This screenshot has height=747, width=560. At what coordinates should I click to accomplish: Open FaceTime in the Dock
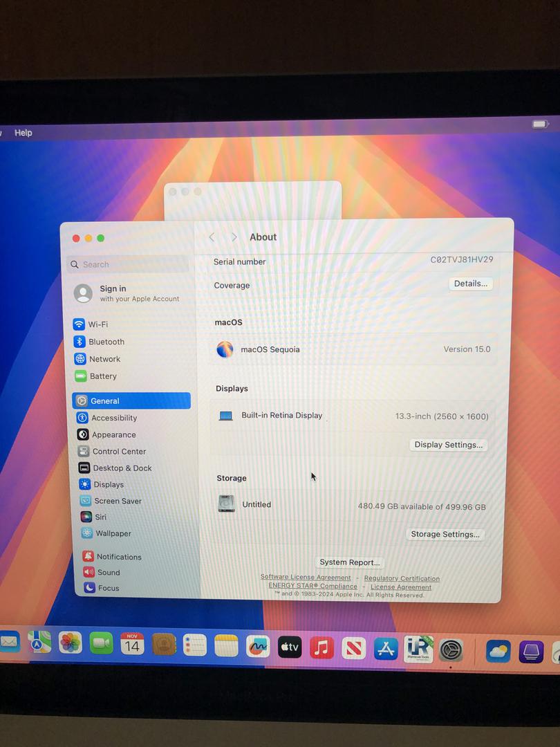coord(102,644)
